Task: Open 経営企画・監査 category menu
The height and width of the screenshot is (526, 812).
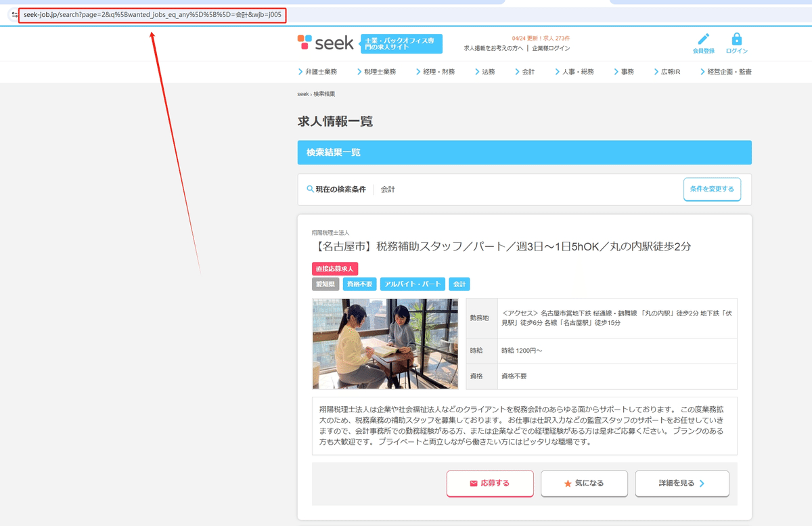Action: click(x=726, y=72)
